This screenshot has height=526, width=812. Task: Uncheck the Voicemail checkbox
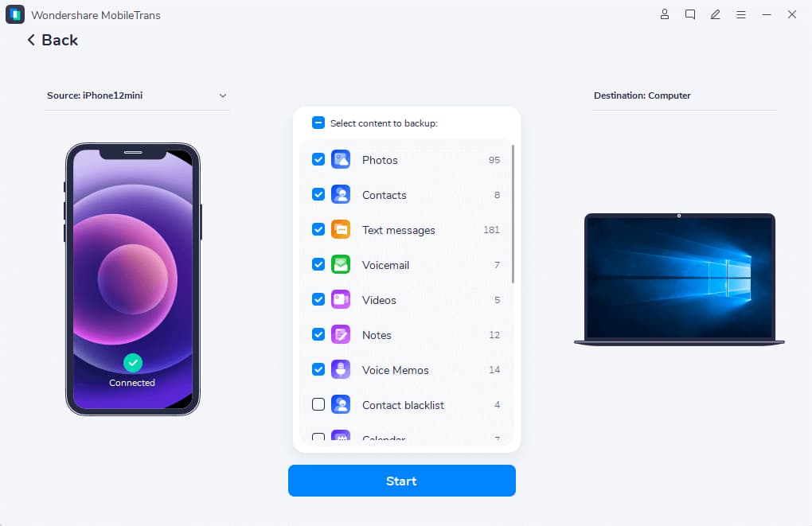tap(318, 264)
